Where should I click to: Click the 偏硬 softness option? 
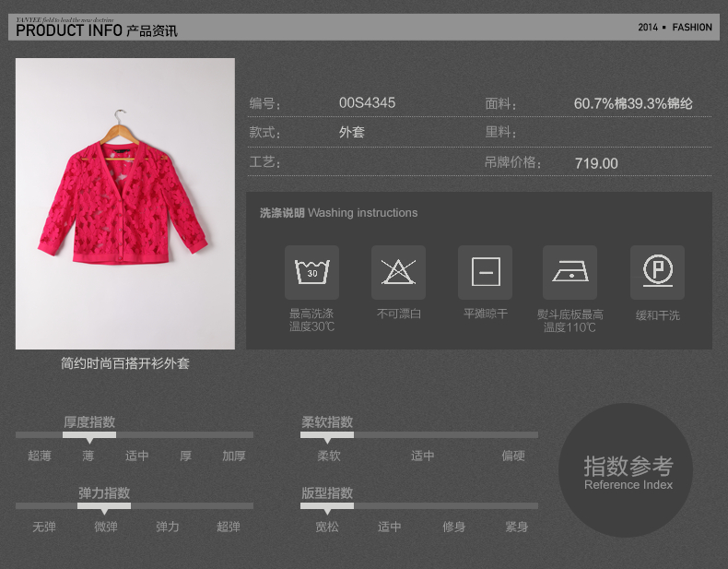(513, 456)
